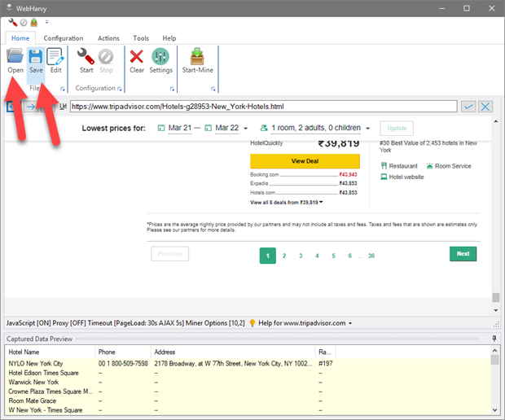Screen dimensions: 505x420
Task: Click the URL address input field
Action: click(x=262, y=107)
